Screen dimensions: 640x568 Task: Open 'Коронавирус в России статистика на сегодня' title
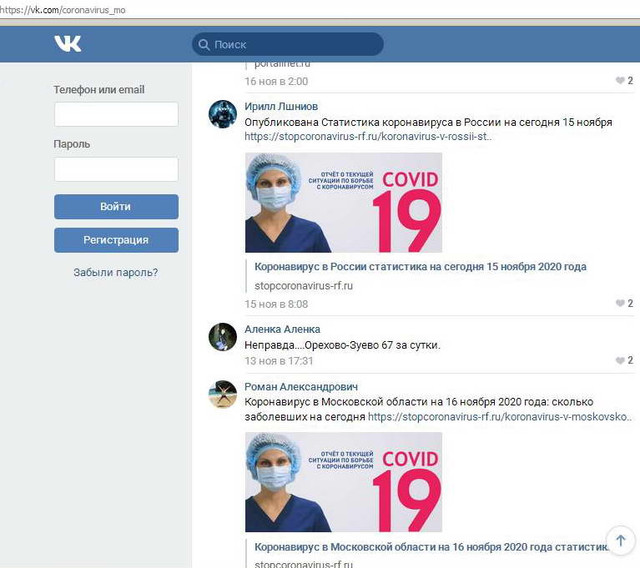pyautogui.click(x=420, y=266)
